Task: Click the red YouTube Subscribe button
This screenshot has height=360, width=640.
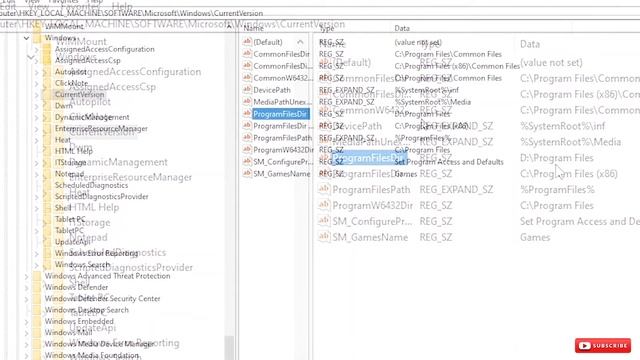Action: pyautogui.click(x=603, y=345)
